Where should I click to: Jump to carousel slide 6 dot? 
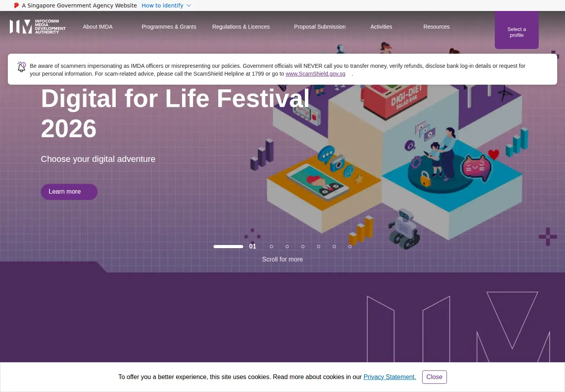pos(334,247)
